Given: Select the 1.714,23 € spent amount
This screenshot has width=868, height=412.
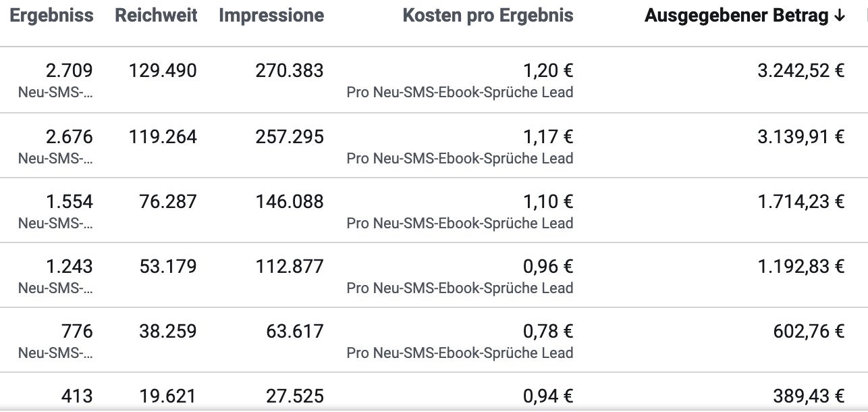Looking at the screenshot, I should coord(801,201).
